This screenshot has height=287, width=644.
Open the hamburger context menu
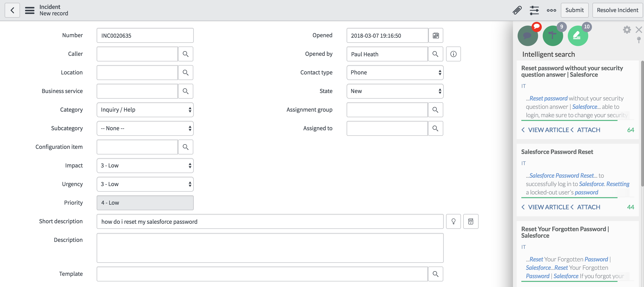click(30, 10)
